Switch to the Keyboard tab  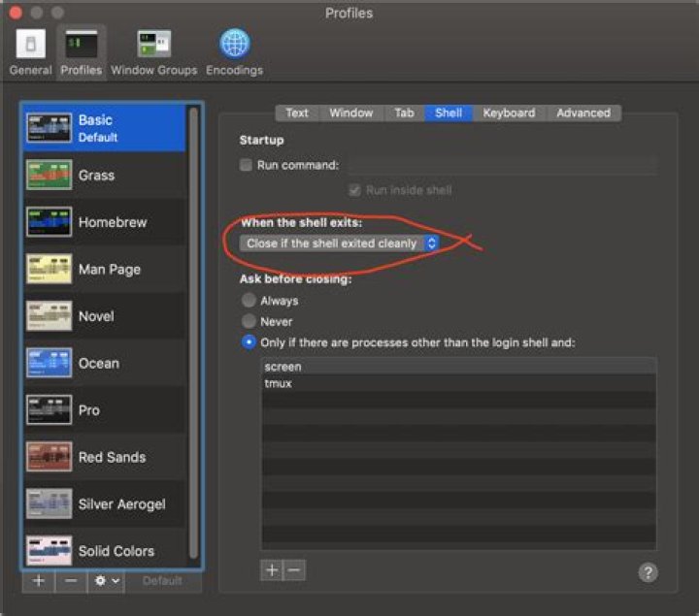[x=509, y=113]
